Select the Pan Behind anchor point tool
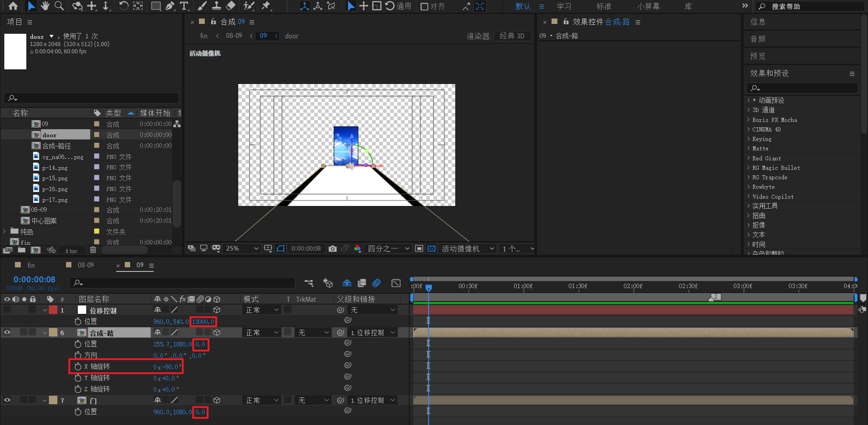 tap(138, 6)
